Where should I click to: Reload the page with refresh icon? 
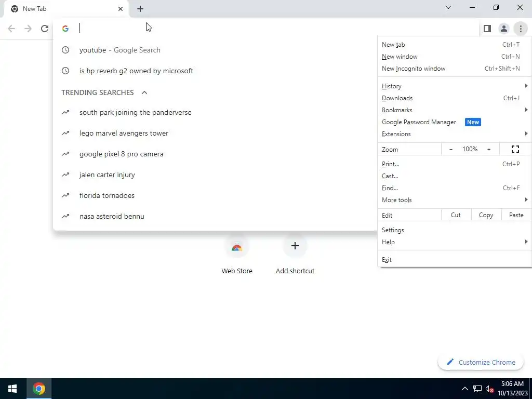(x=45, y=29)
